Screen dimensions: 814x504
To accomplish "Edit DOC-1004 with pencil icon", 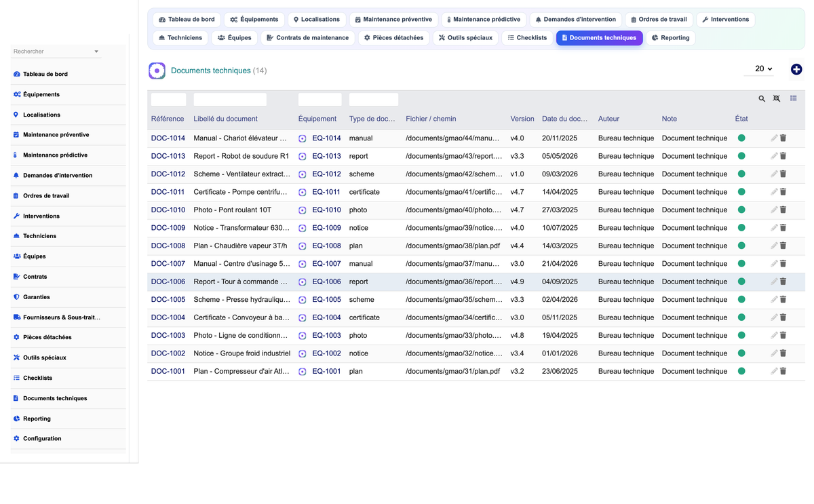I will 774,317.
